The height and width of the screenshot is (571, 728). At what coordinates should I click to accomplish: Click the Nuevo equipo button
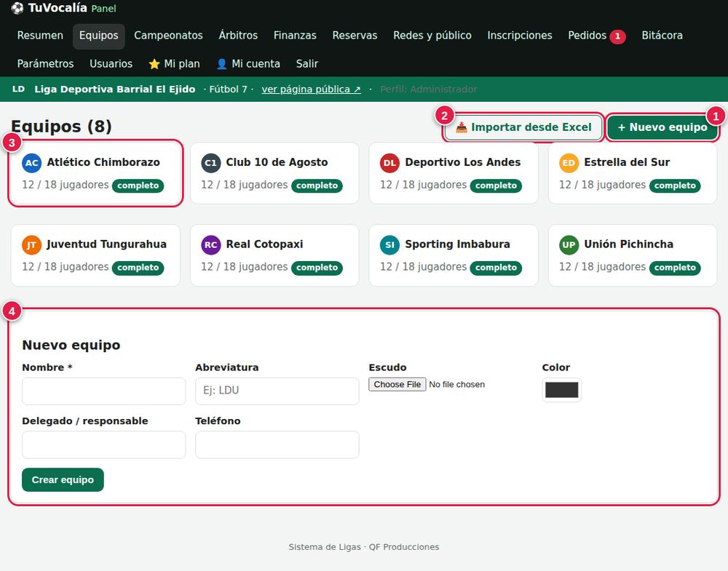click(662, 127)
